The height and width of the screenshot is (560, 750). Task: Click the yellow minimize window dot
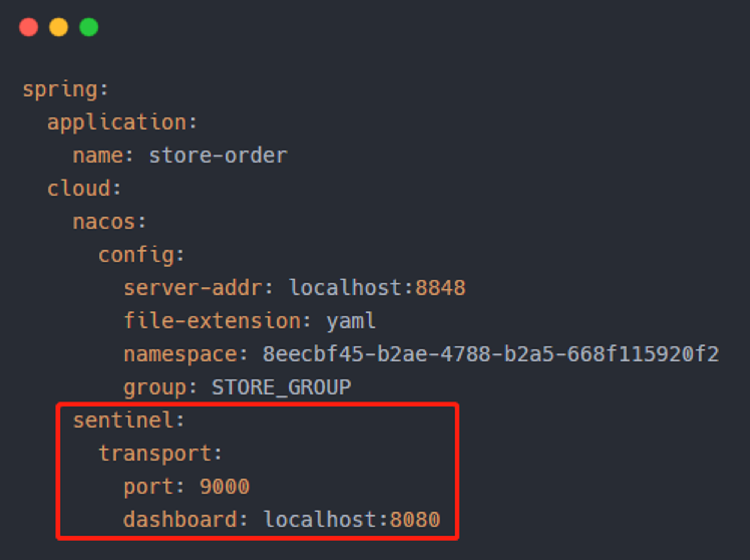coord(59,27)
